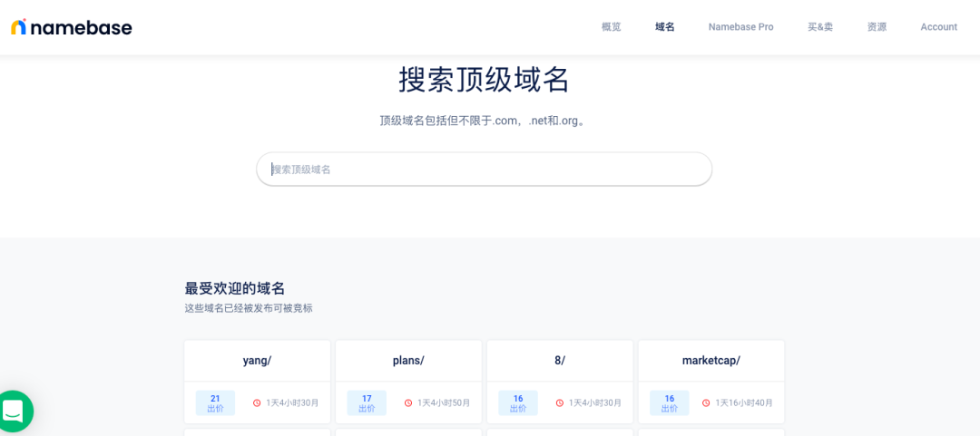Open the Account menu

939,27
